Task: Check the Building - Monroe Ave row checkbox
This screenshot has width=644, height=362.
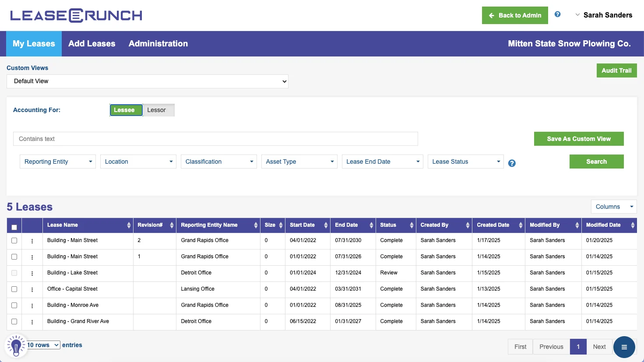Action: (14, 305)
